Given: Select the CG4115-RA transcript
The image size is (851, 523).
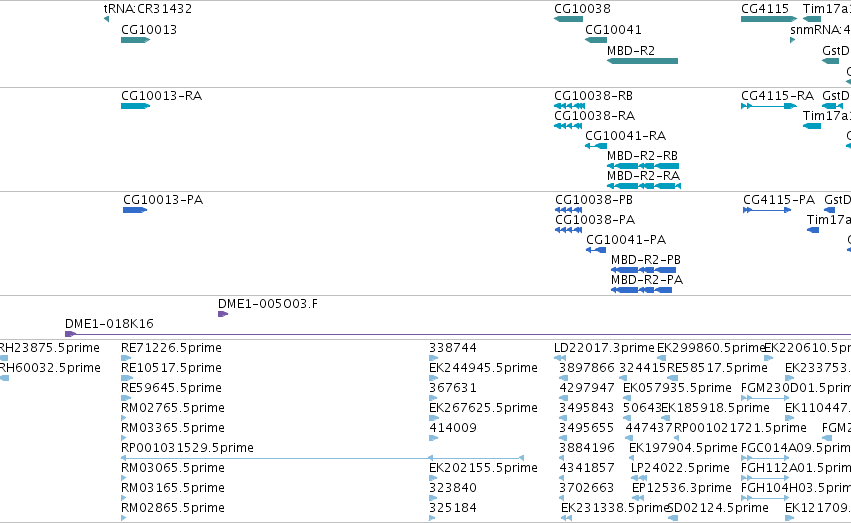Looking at the screenshot, I should (769, 106).
